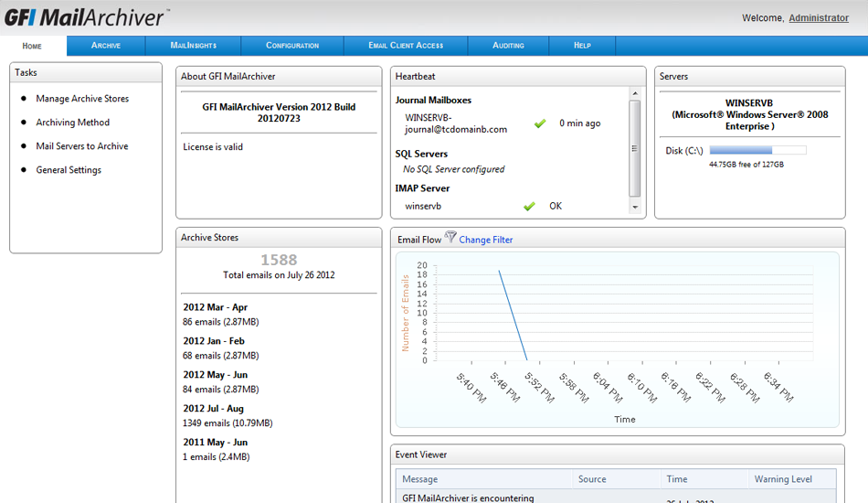Go to the Configuration tab

292,46
